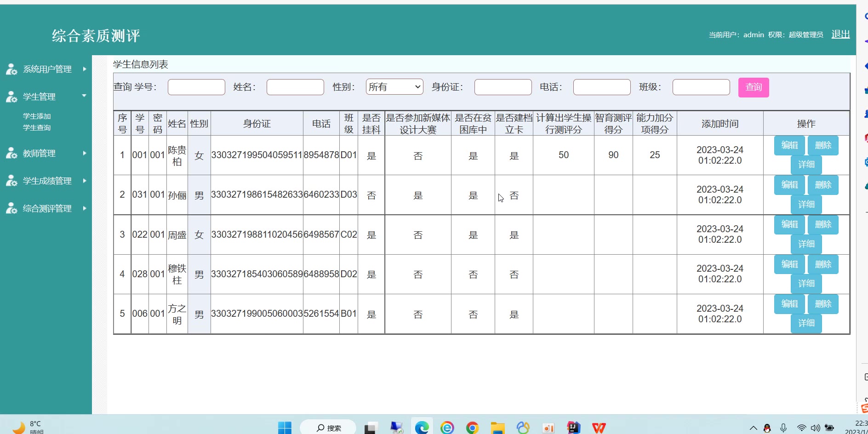Open File Explorer from the taskbar
The width and height of the screenshot is (868, 434).
[497, 428]
